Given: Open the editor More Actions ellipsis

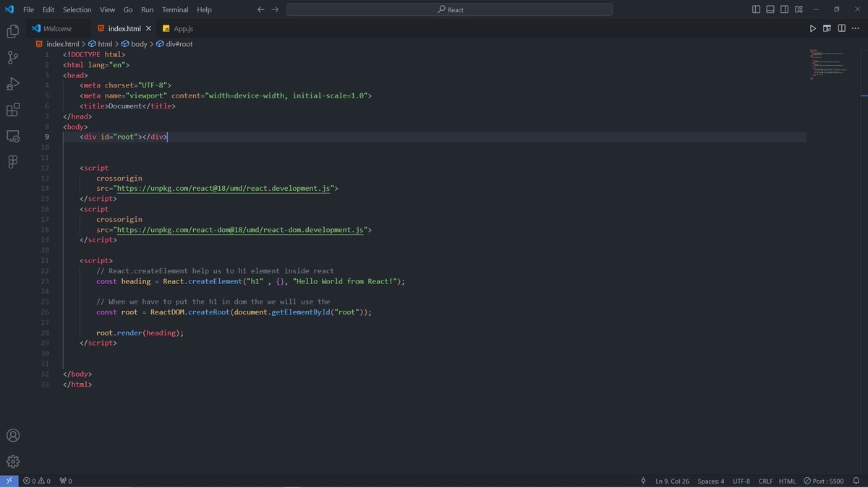Looking at the screenshot, I should tap(856, 28).
